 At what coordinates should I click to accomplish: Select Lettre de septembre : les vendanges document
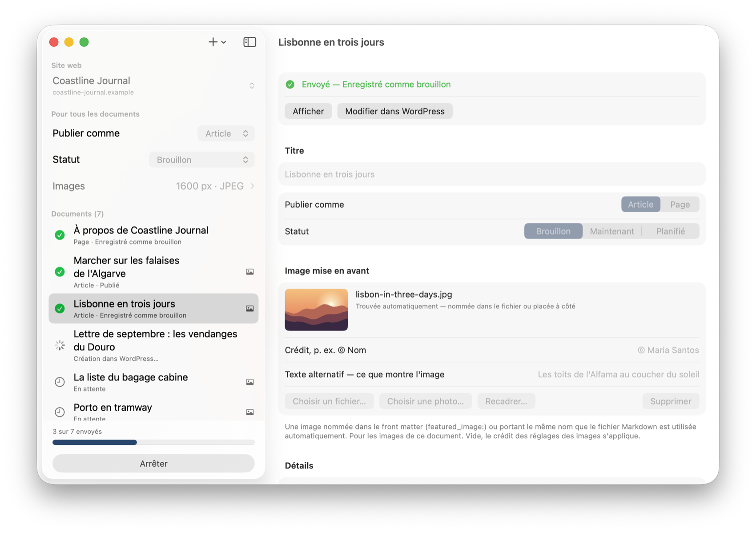point(153,345)
